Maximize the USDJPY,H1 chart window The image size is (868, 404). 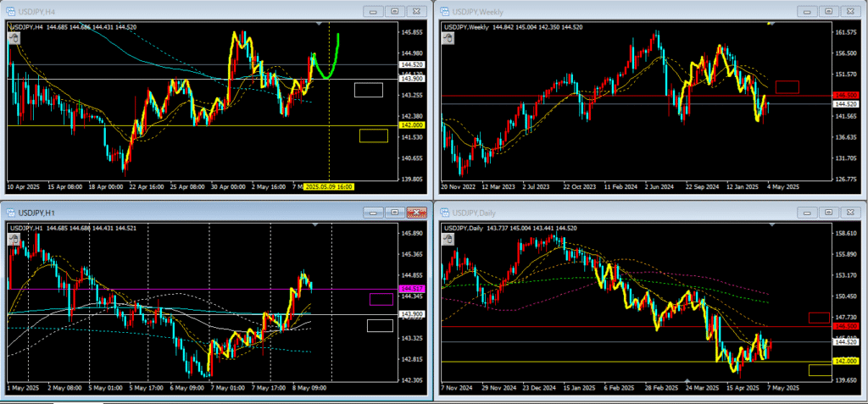395,213
